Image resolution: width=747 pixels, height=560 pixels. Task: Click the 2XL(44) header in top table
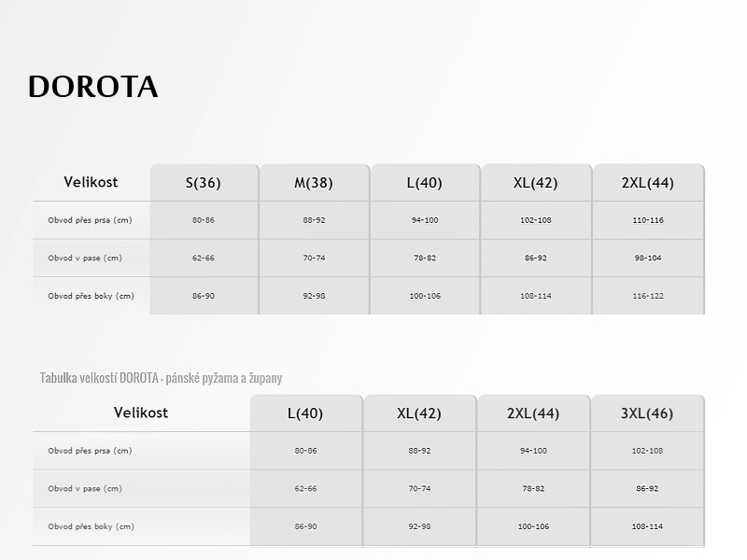click(648, 183)
